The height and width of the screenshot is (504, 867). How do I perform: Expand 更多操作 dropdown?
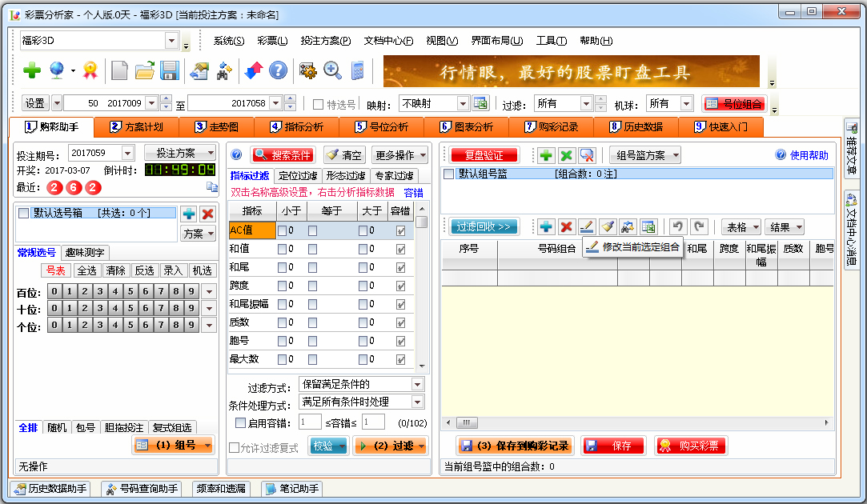[x=399, y=155]
